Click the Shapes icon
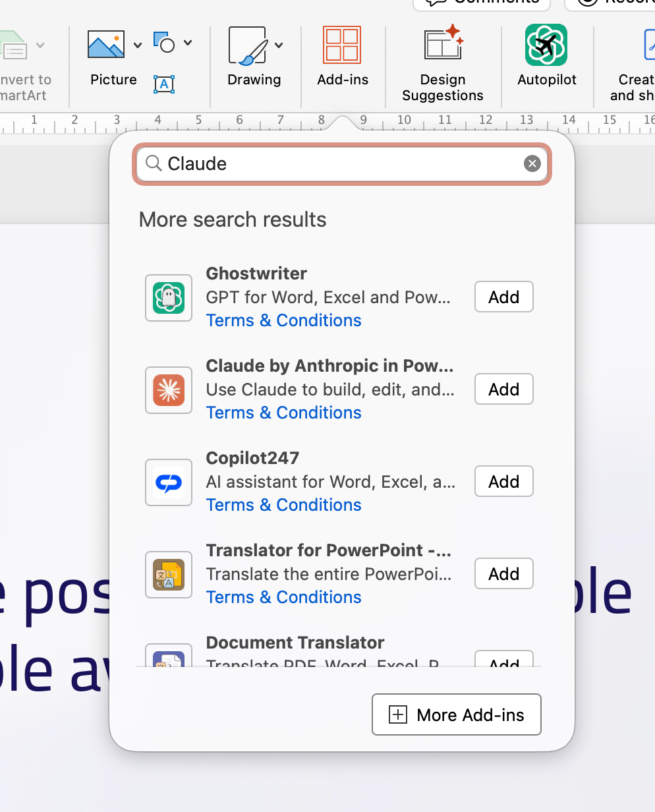Screen dimensions: 655x812 (x=164, y=42)
